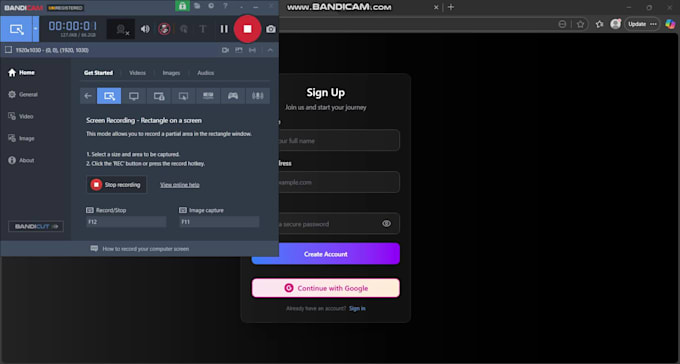Switch to the Images tab
Screen dimensions: 680x364
coord(171,73)
